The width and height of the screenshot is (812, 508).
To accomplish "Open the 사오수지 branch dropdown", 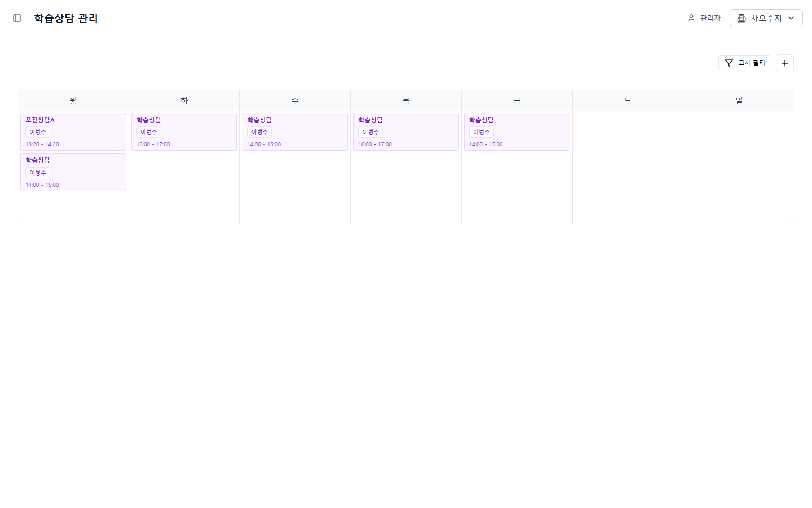I will [766, 18].
